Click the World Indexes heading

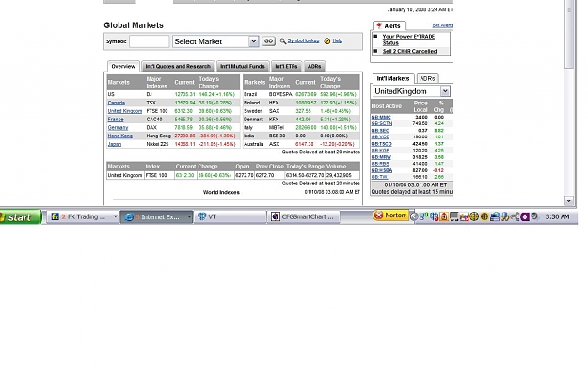point(221,192)
